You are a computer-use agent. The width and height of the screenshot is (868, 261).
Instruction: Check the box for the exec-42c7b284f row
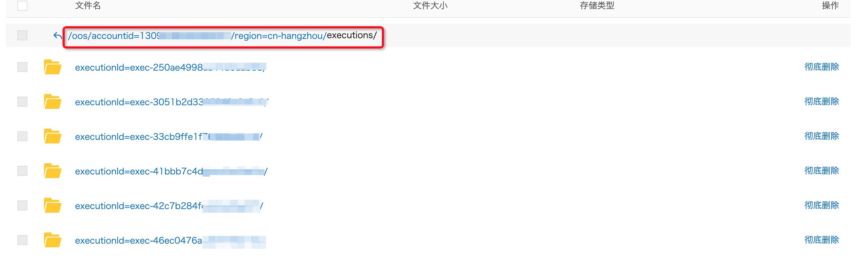pos(22,205)
